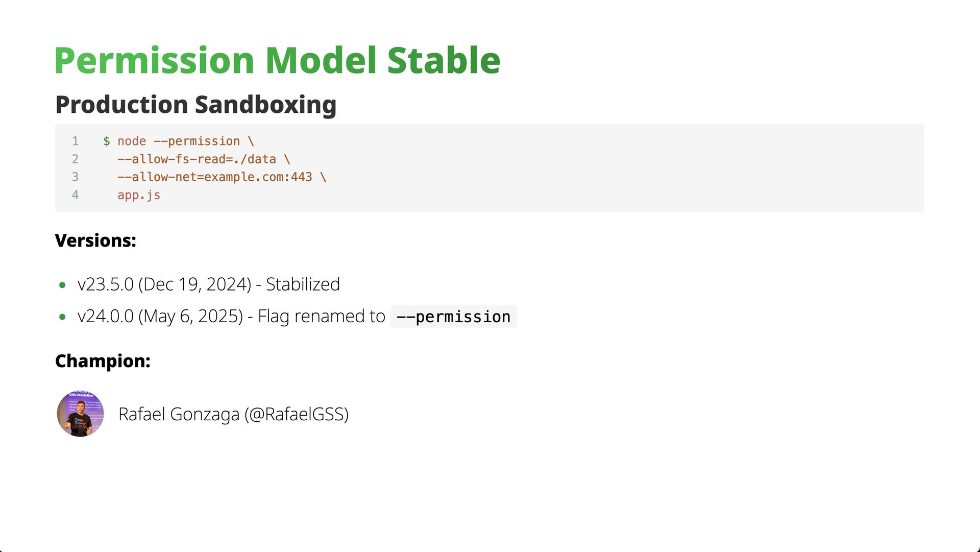Screen dimensions: 980x552
Task: Click the Rafael Gonzaga (@RafaelGSS) name text
Action: 233,414
